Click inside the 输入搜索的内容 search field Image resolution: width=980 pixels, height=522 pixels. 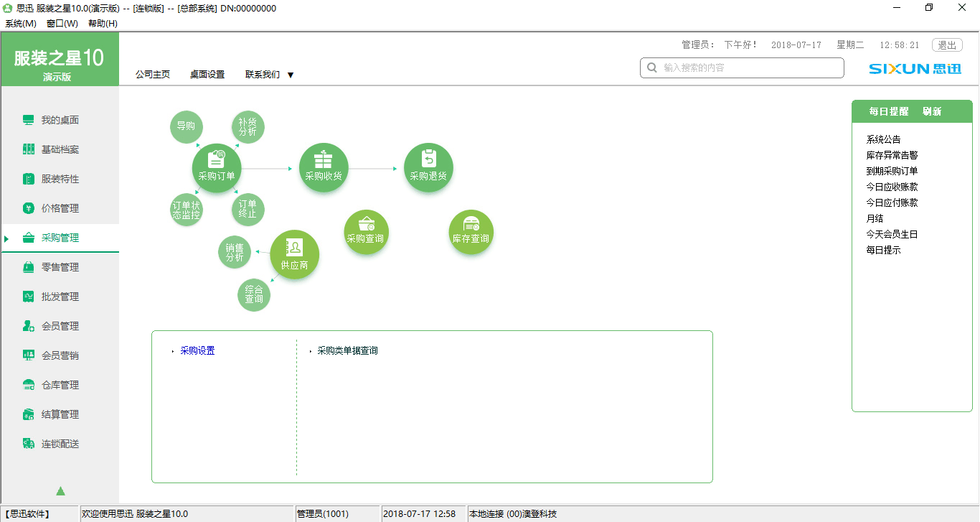coord(742,67)
